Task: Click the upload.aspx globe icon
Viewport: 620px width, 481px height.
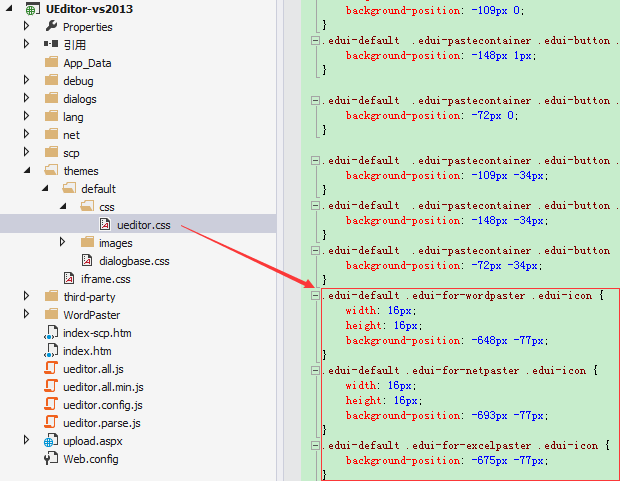Action: (51, 440)
